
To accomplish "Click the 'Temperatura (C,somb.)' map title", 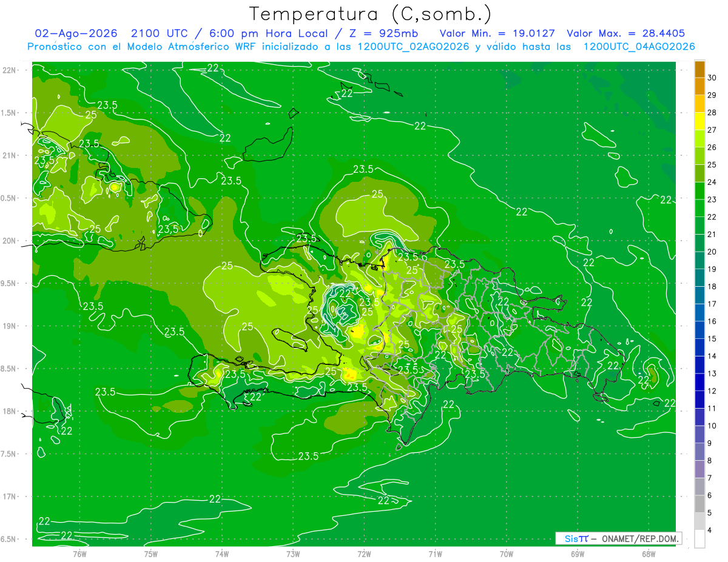I will 370,13.
